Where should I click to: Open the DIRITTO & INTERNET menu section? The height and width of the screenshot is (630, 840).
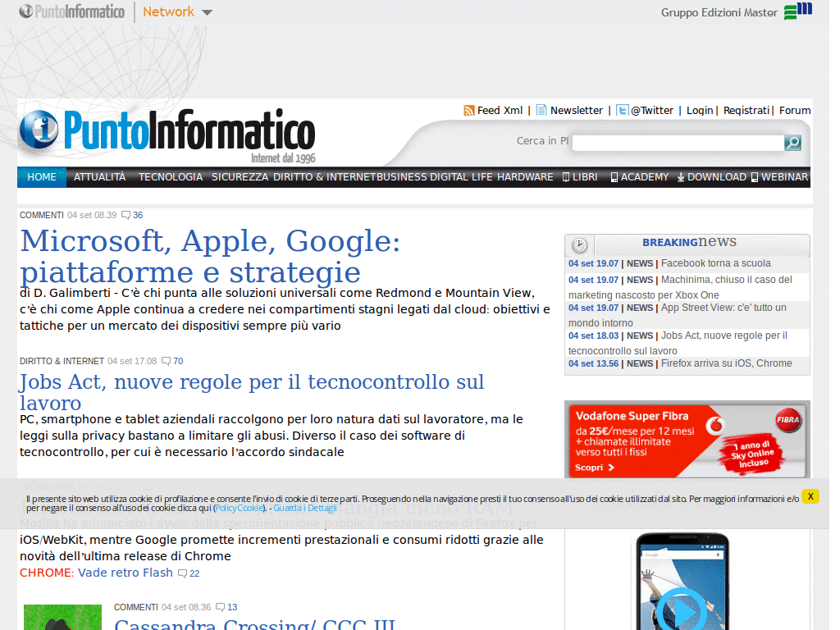325,177
